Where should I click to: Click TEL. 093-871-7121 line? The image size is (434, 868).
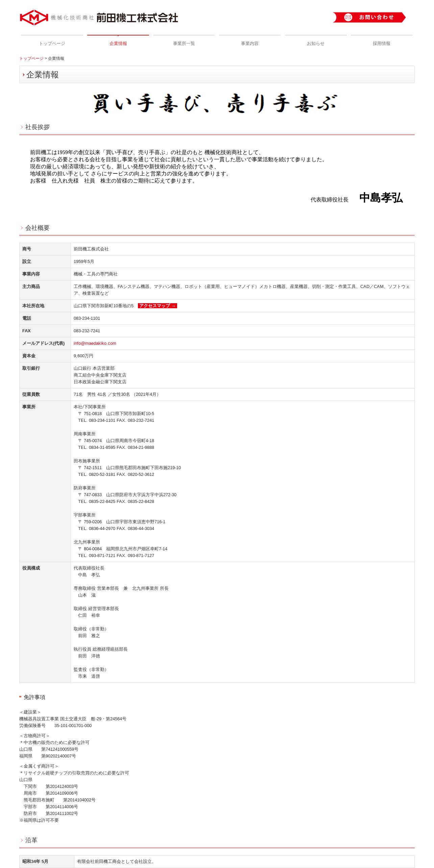pyautogui.click(x=116, y=555)
